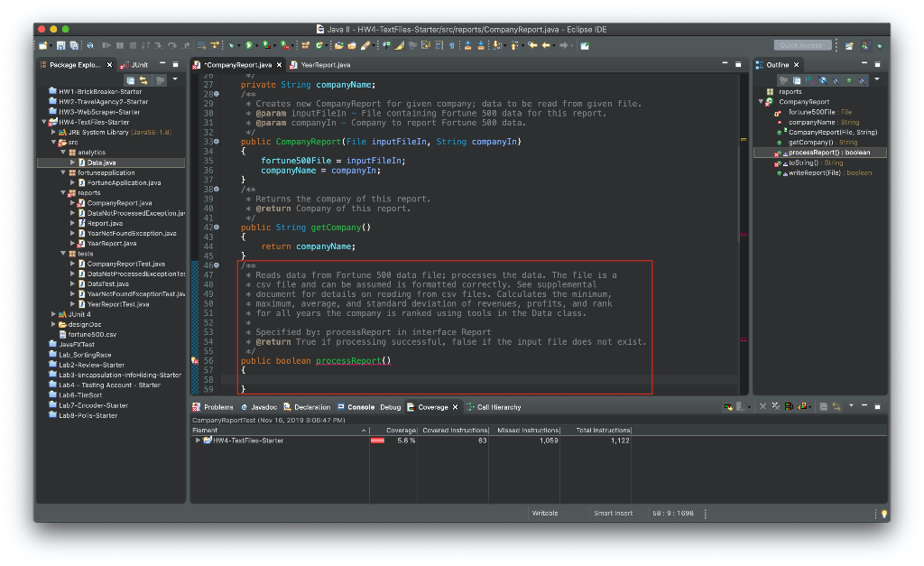924x566 pixels.
Task: Click the Run button in the toolbar
Action: (248, 45)
